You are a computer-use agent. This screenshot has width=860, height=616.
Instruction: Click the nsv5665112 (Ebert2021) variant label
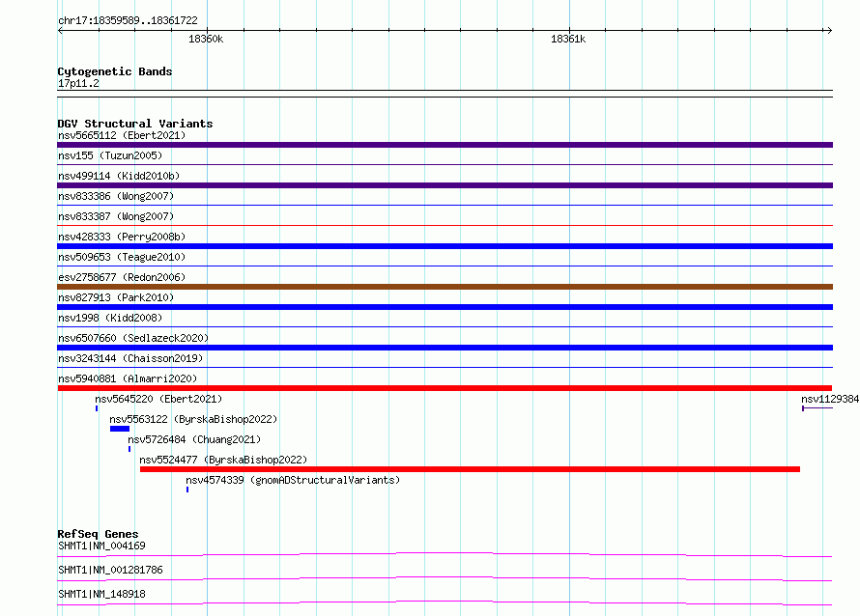pyautogui.click(x=122, y=135)
